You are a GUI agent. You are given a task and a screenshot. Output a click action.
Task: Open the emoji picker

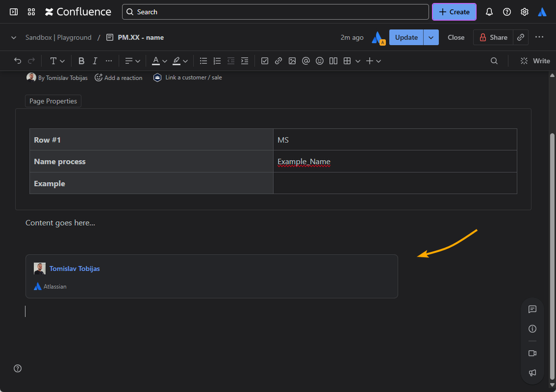coord(319,61)
